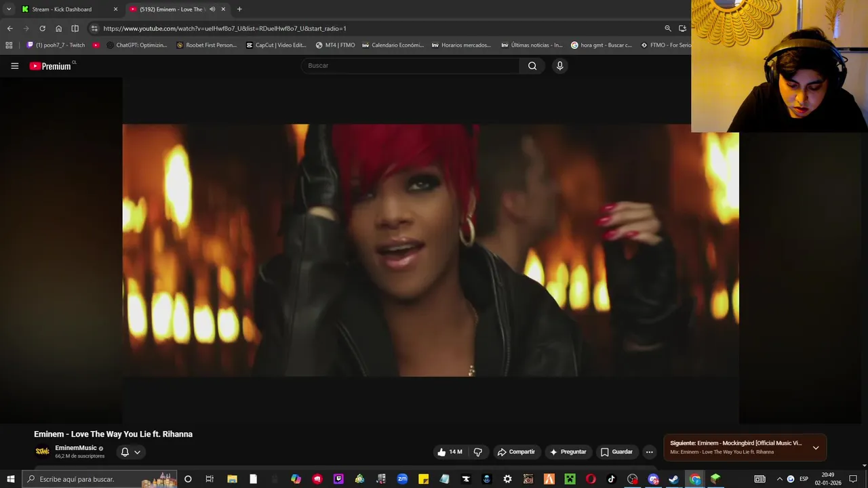Switch ESP keyboard language indicator
The width and height of the screenshot is (868, 488).
tap(804, 479)
